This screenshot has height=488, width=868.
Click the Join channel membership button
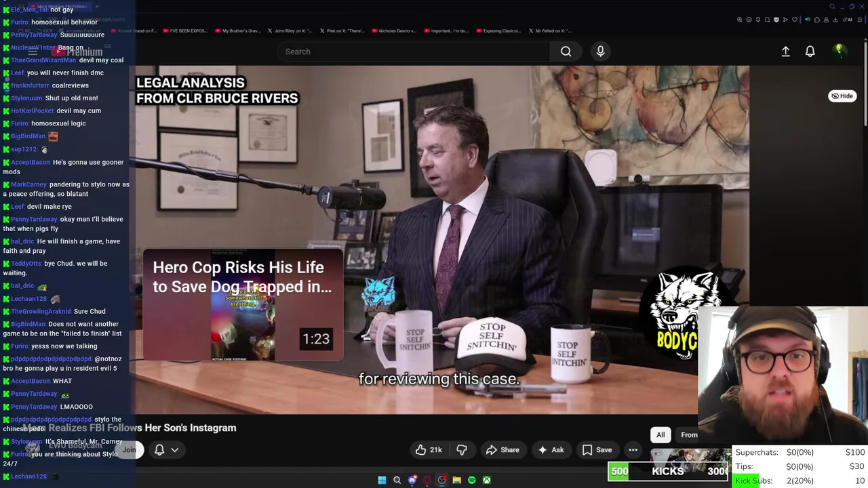[129, 450]
